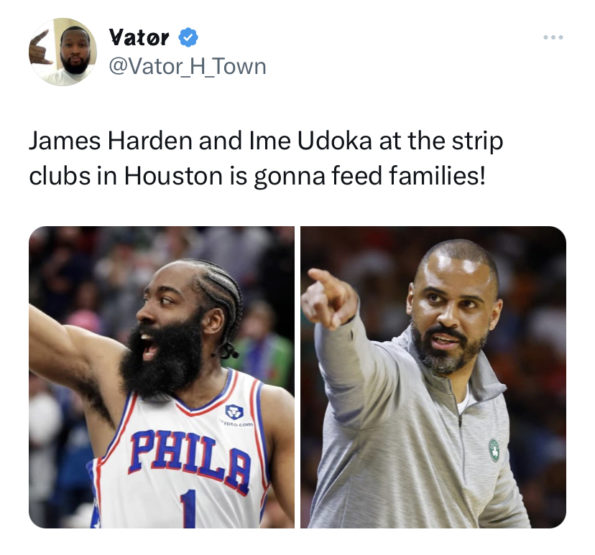Click "James Harden" in the tweet text

pyautogui.click(x=111, y=141)
